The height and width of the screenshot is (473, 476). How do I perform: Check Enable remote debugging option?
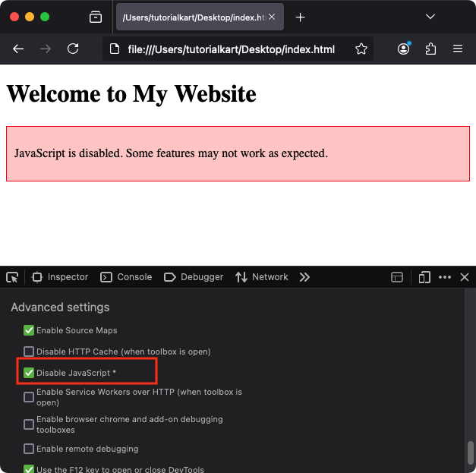tap(29, 449)
